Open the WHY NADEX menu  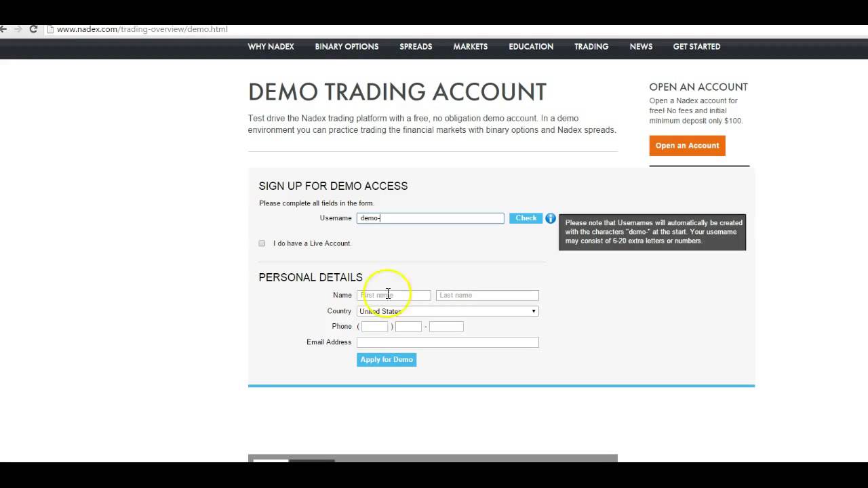click(x=271, y=47)
